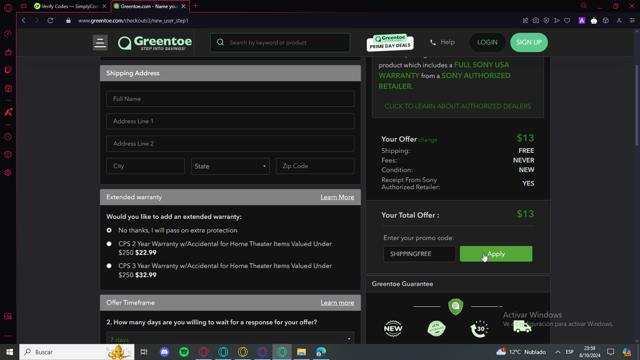Click the ESP language indicator
This screenshot has height=360, width=640.
click(x=569, y=352)
